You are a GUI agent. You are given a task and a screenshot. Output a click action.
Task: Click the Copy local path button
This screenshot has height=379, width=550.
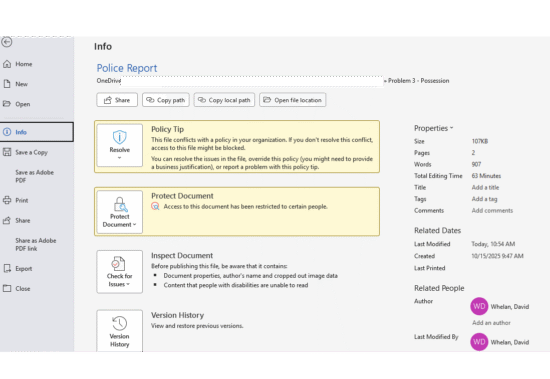(224, 100)
